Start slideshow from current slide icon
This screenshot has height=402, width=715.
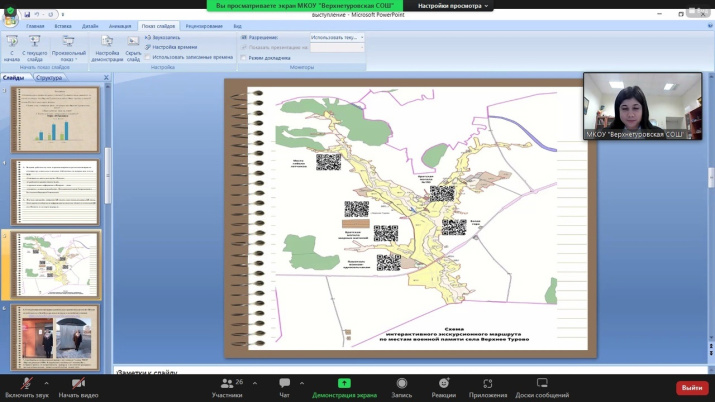coord(37,44)
